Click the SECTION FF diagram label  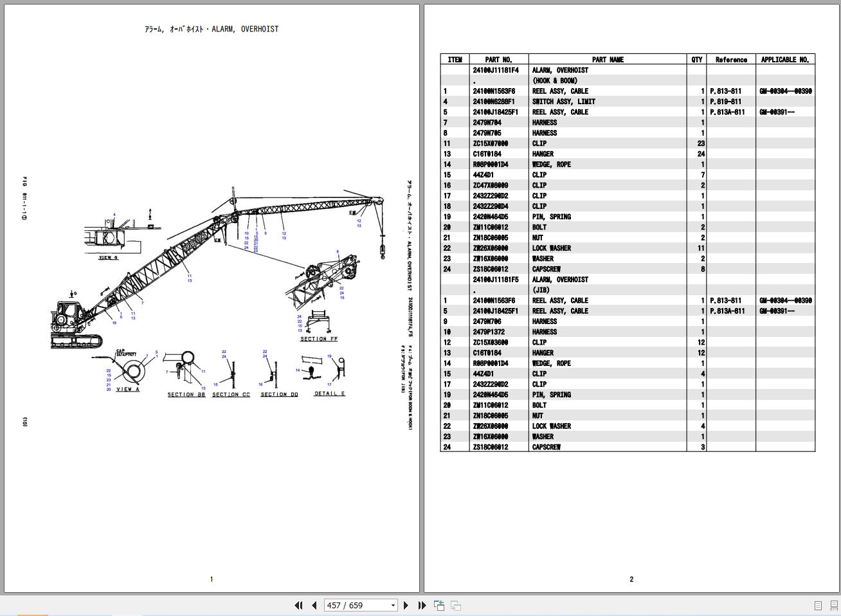(318, 339)
